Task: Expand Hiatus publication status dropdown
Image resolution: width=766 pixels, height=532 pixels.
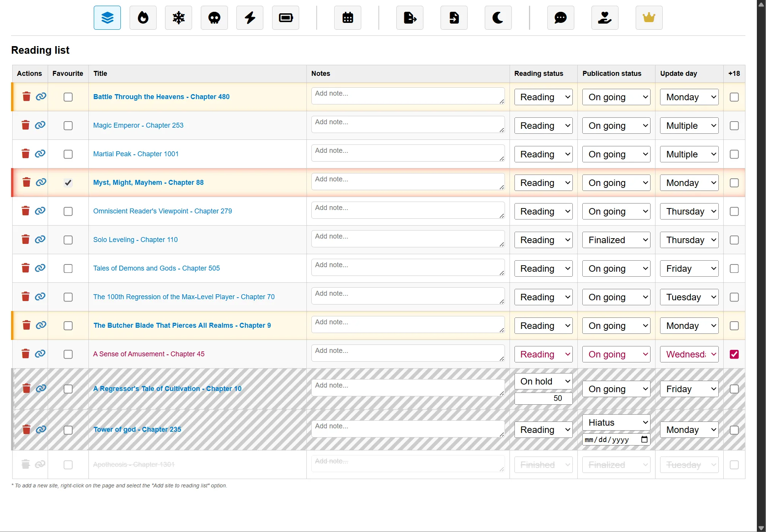Action: [x=616, y=423]
